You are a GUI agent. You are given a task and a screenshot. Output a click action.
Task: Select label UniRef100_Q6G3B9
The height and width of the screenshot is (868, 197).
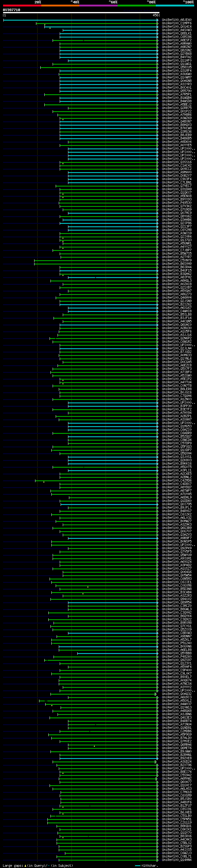coord(177,528)
